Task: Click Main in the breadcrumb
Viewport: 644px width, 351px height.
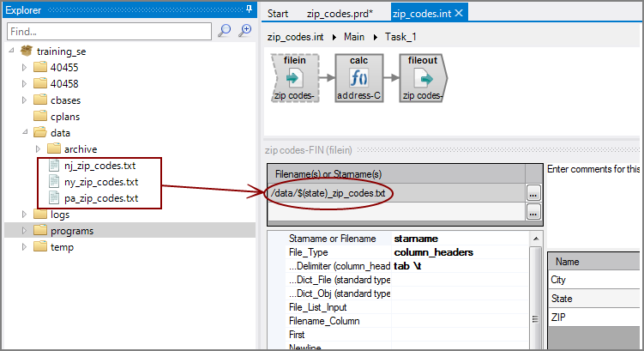Action: (x=354, y=37)
